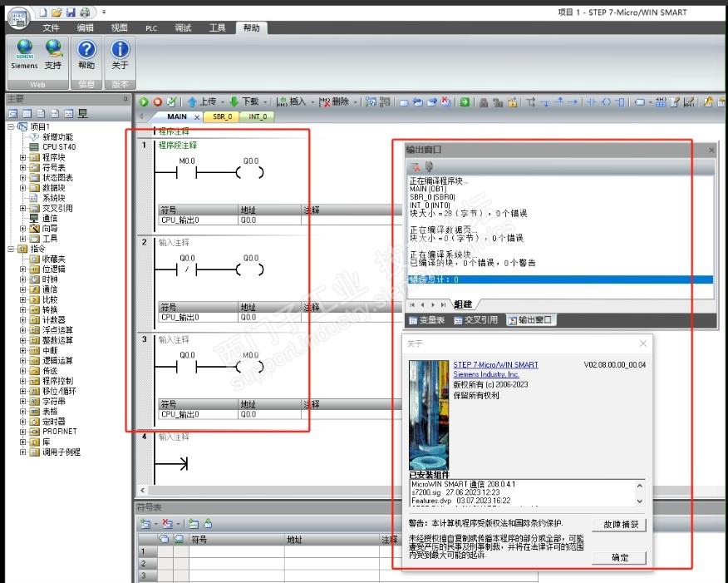The image size is (728, 583).
Task: Click Q0.0 coil in network 2
Action: click(250, 269)
